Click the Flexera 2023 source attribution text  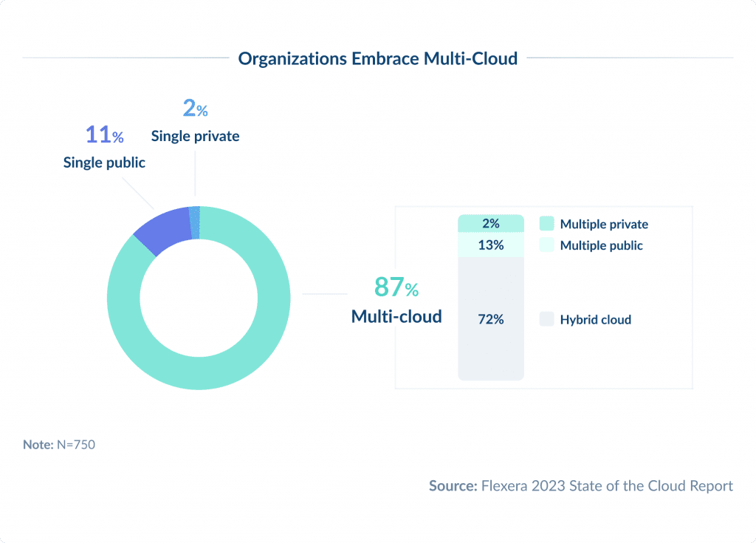click(x=580, y=486)
